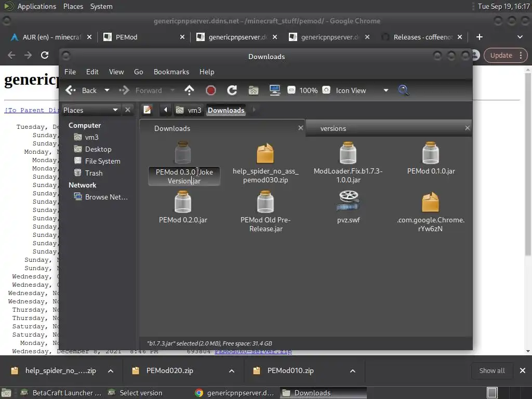
Task: Toggle the text location entry icon
Action: tap(147, 110)
